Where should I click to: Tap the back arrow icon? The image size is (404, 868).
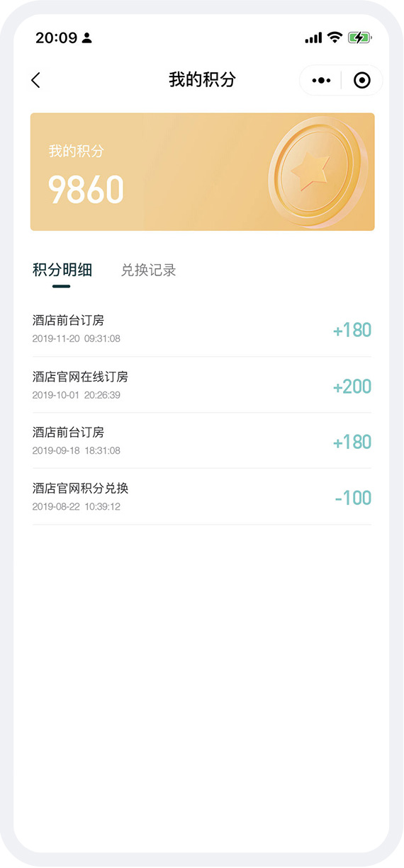click(36, 80)
